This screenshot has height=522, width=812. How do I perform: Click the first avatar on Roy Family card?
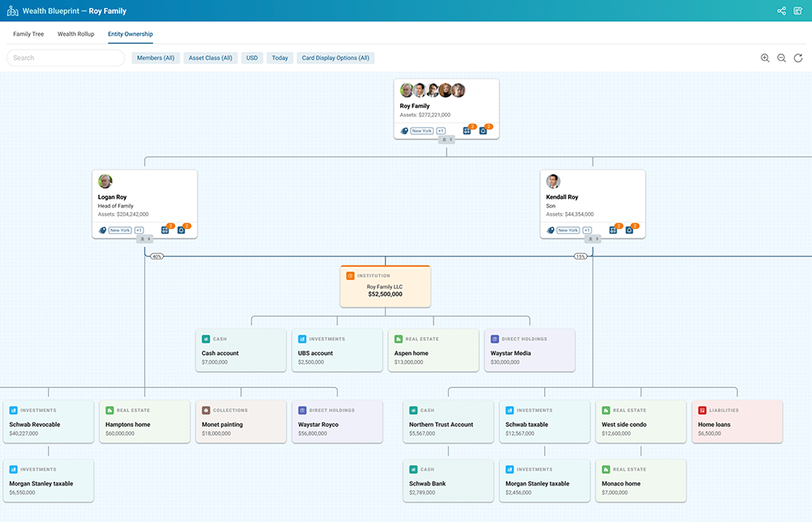pyautogui.click(x=407, y=90)
